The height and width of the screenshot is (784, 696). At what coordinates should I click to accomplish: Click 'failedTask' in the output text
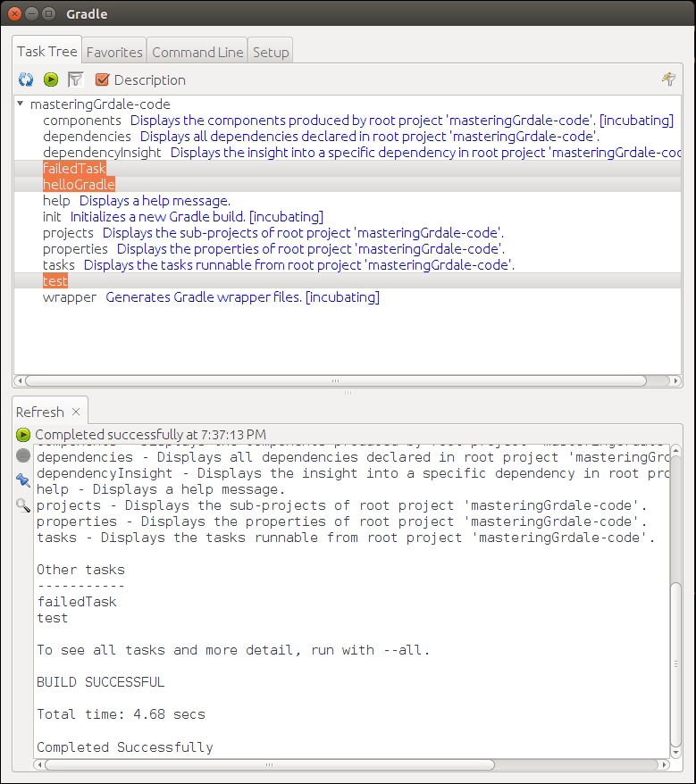(x=77, y=602)
